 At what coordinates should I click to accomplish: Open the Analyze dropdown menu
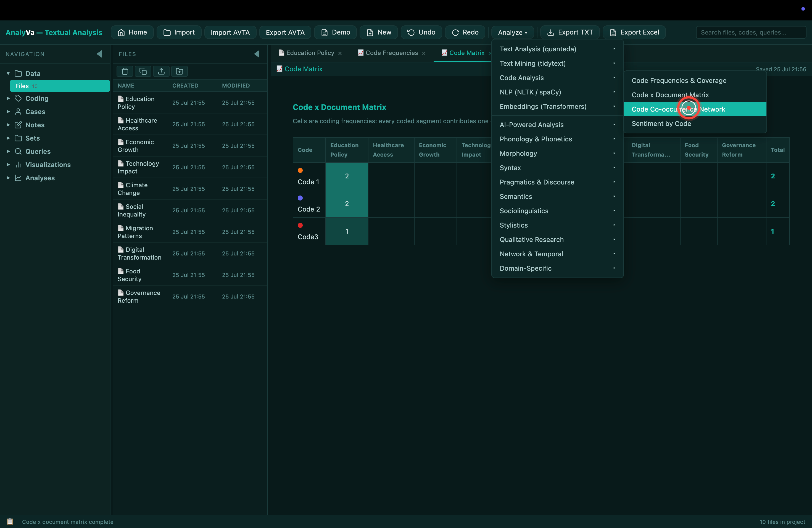(512, 32)
